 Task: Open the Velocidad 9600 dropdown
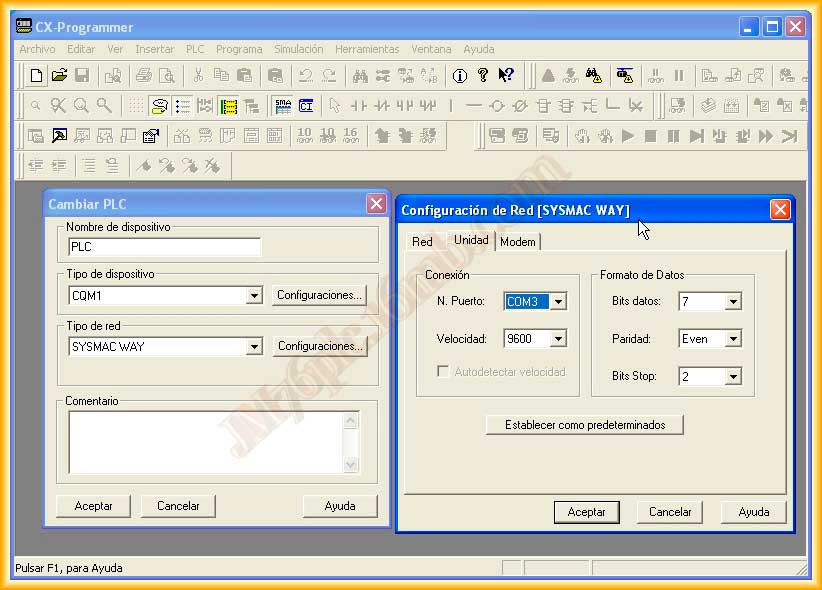click(558, 339)
